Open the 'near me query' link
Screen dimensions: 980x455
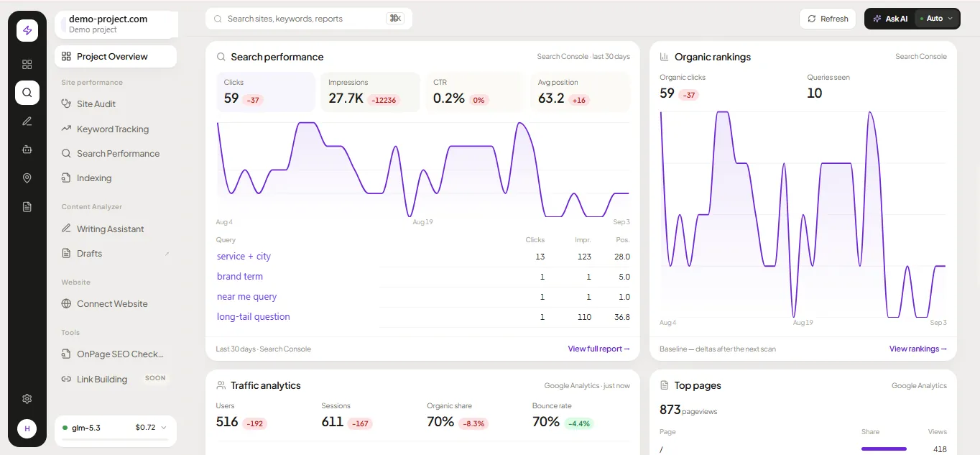point(246,297)
